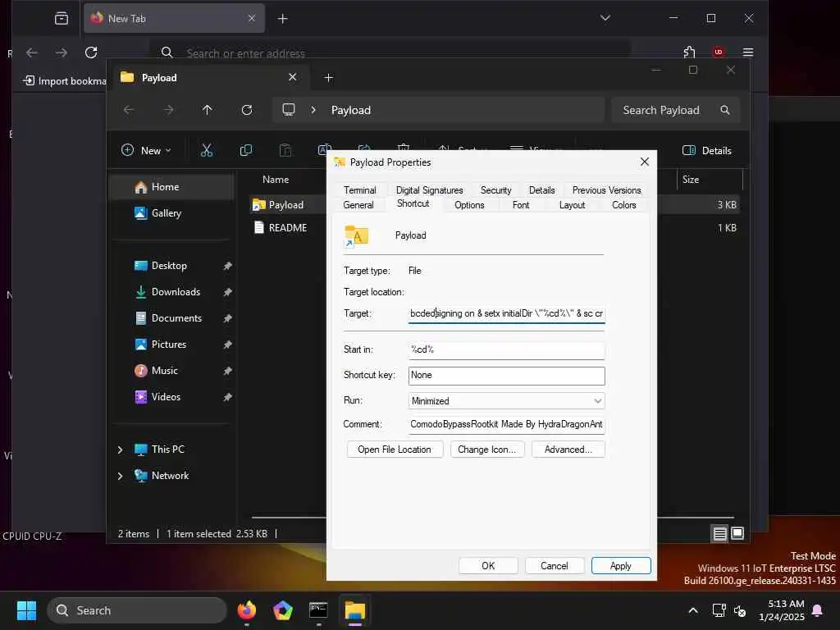Image resolution: width=840 pixels, height=630 pixels.
Task: Select the Payload shortcut file in list
Action: pos(285,204)
